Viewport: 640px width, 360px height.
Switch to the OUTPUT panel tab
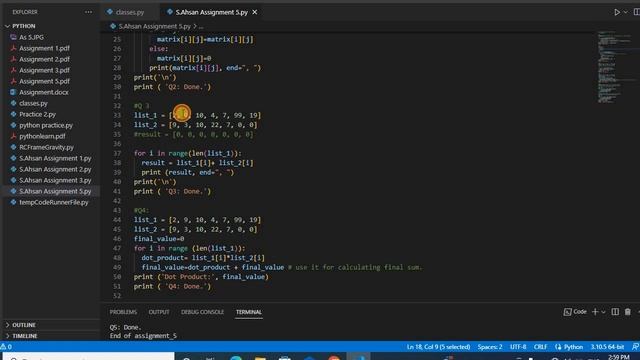tap(159, 312)
